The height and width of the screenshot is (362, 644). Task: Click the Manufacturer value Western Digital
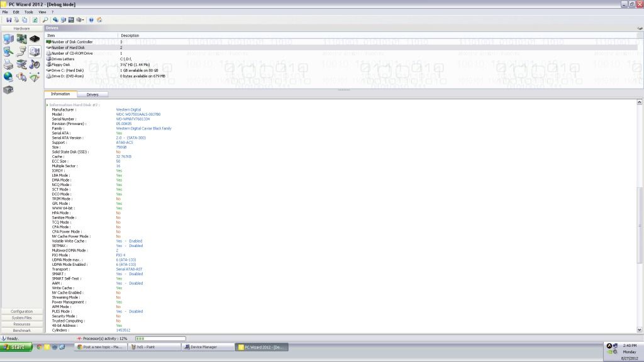click(x=128, y=109)
